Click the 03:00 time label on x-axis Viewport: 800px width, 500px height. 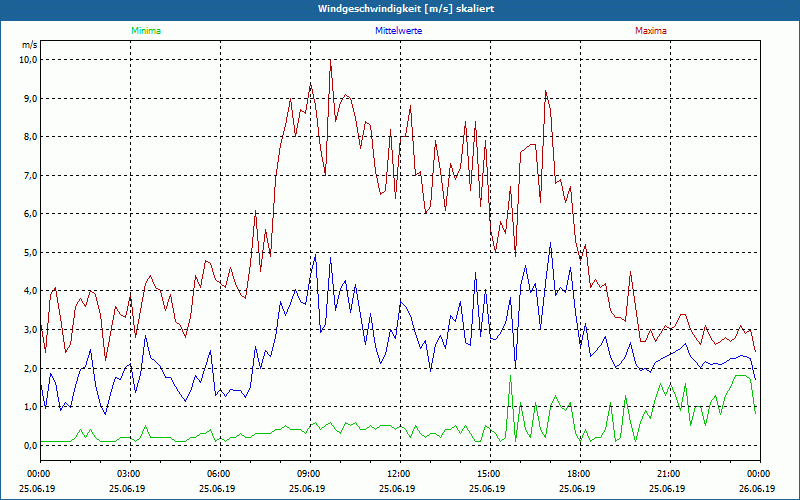tap(129, 474)
